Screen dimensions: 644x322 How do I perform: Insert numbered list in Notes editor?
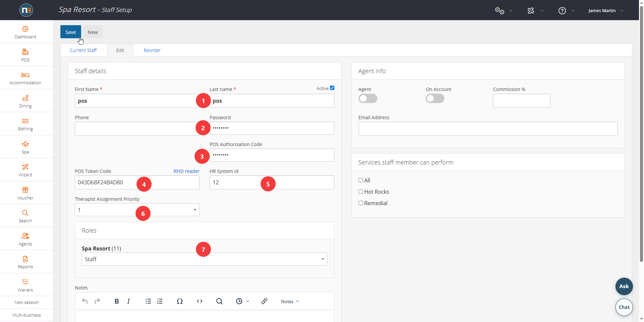coord(160,301)
